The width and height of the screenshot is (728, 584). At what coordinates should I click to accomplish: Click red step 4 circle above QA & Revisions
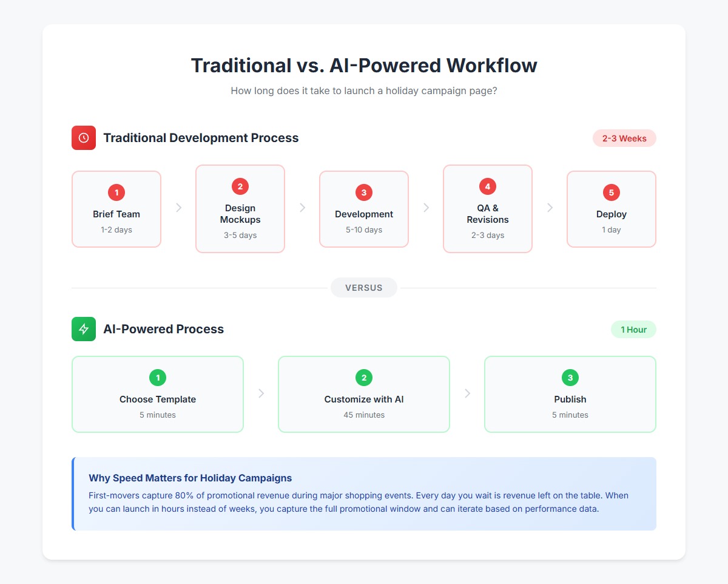point(488,187)
